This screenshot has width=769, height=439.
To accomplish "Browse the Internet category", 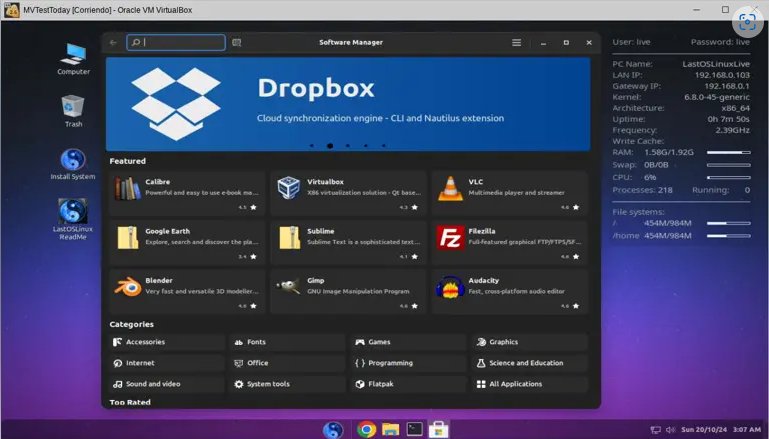I will (x=167, y=363).
